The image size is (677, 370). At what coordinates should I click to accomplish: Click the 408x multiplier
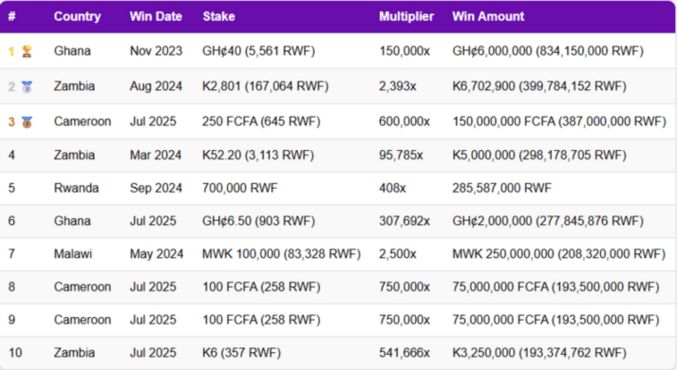(x=392, y=188)
